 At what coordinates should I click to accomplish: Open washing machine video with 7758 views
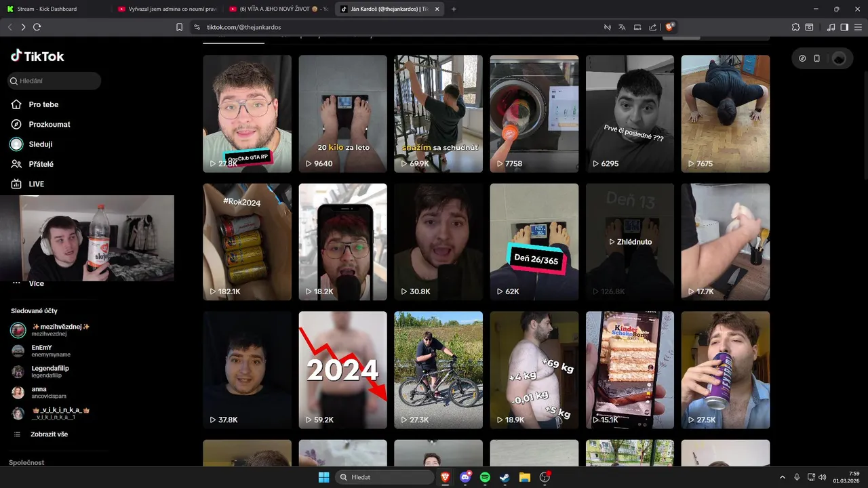point(534,114)
